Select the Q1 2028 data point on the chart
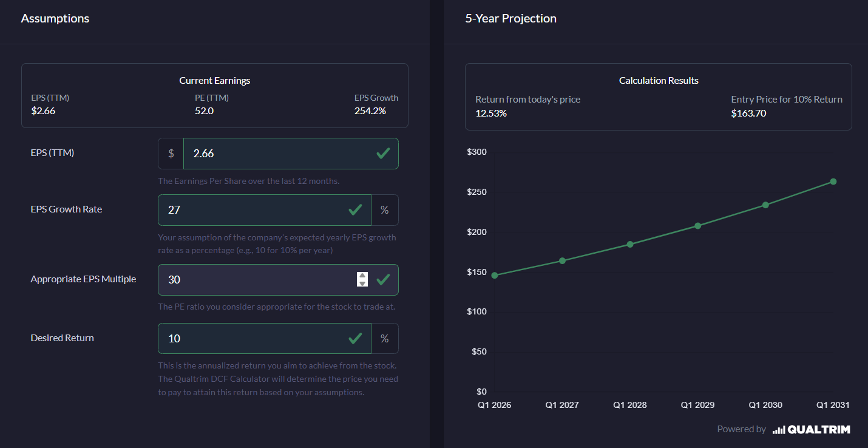The width and height of the screenshot is (868, 448). click(630, 244)
